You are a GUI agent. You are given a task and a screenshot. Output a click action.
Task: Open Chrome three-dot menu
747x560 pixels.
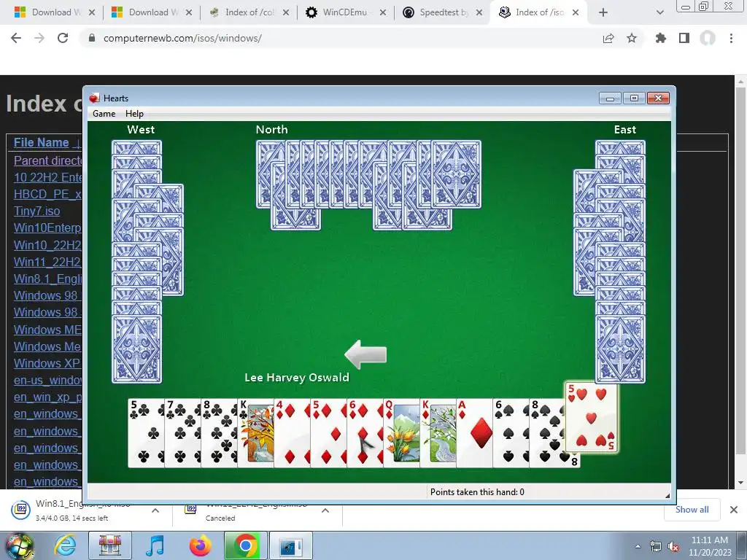click(731, 38)
